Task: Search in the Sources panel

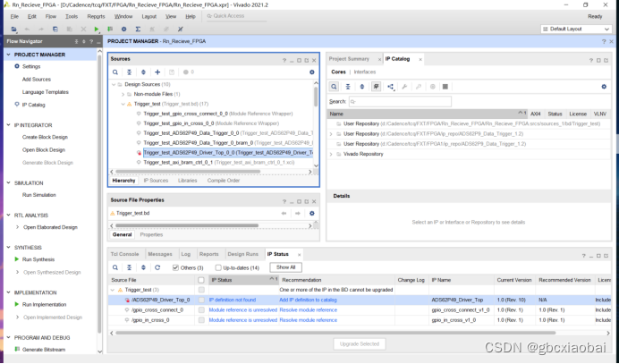Action: [x=115, y=72]
